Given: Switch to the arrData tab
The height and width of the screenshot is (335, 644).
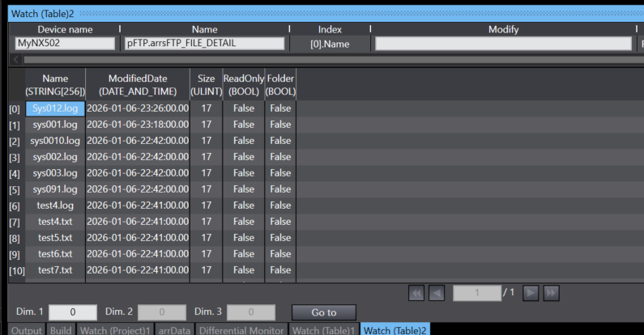Looking at the screenshot, I should click(x=173, y=329).
